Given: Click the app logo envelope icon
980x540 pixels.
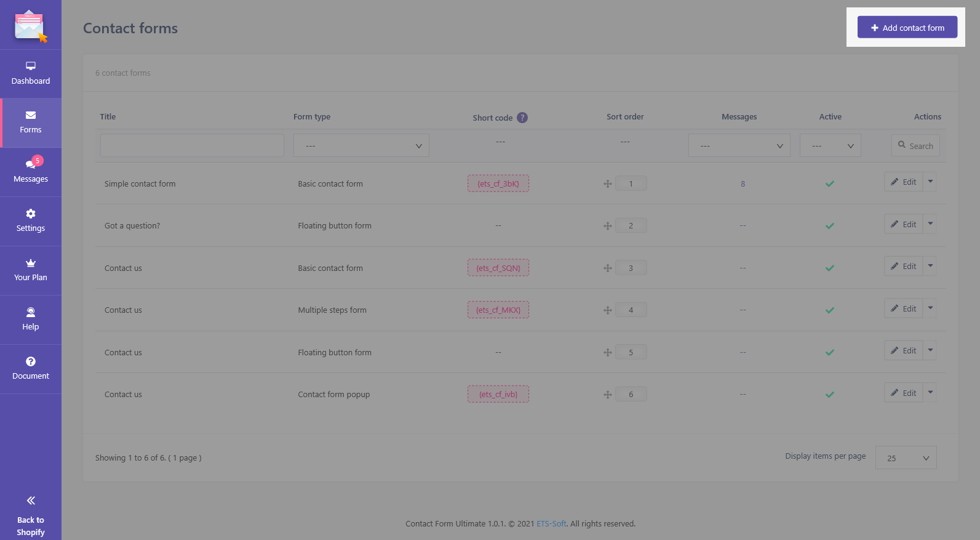Looking at the screenshot, I should (31, 26).
